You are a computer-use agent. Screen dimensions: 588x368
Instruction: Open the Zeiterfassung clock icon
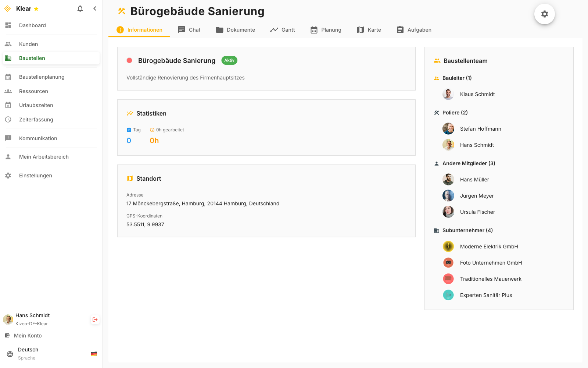8,119
